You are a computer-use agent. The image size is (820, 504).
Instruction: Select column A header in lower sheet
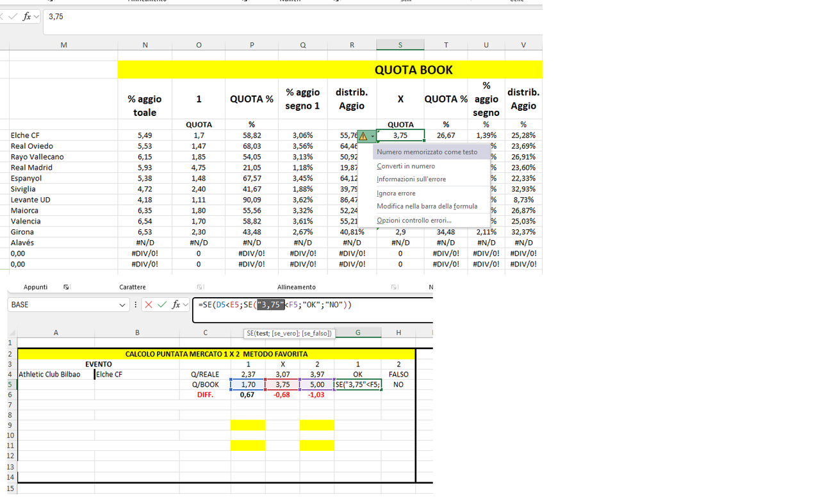pyautogui.click(x=56, y=333)
